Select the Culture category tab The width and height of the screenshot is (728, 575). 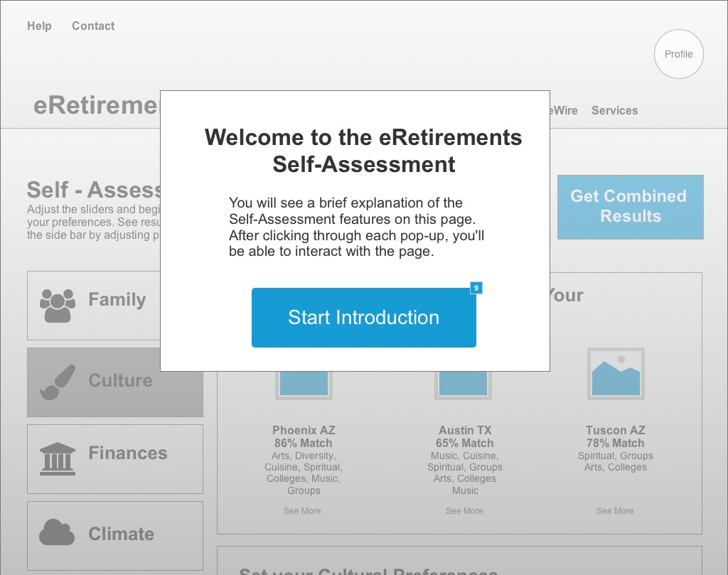click(x=119, y=381)
